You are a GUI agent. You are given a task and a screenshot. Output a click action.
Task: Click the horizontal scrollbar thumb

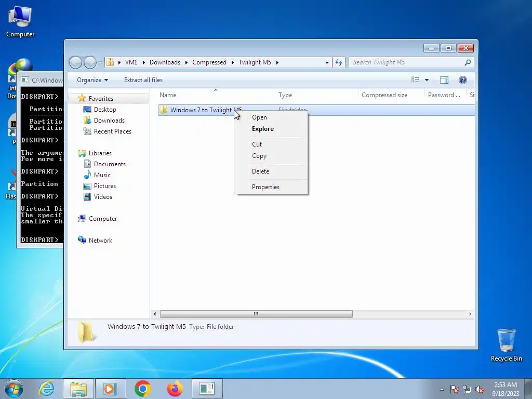(x=256, y=314)
